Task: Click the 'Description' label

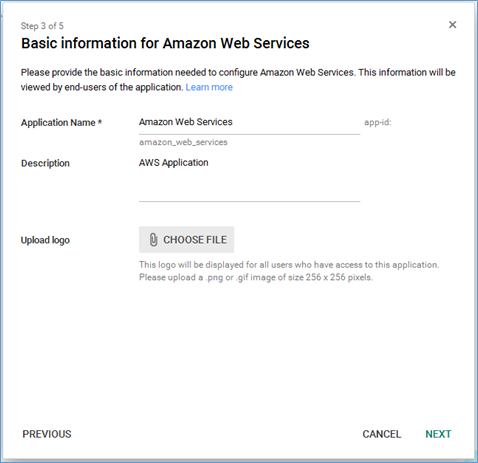Action: [x=45, y=163]
